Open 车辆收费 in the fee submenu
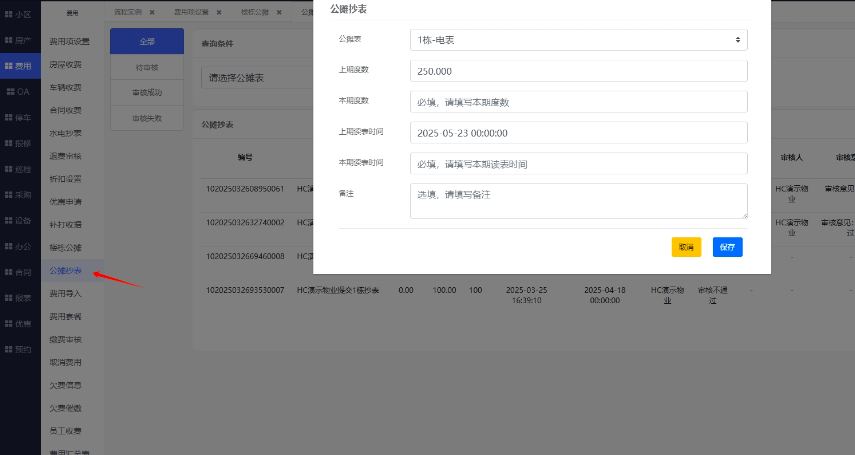The image size is (855, 455). tap(65, 87)
